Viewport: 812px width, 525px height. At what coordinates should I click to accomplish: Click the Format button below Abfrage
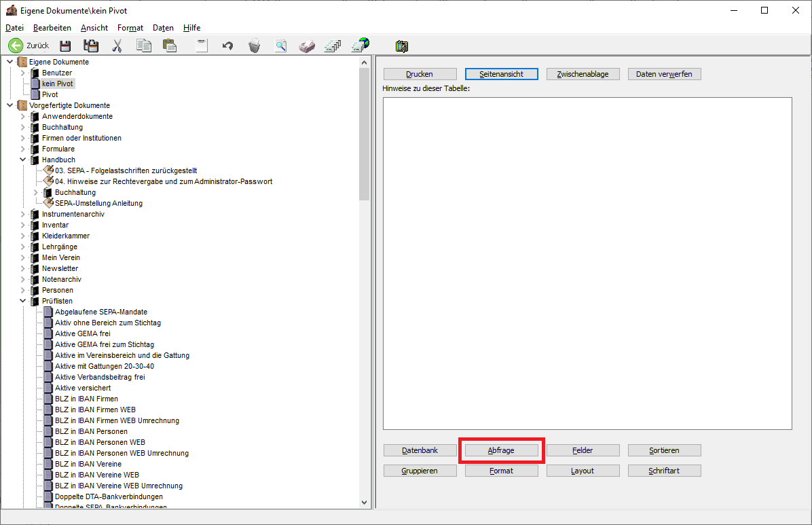coord(501,471)
